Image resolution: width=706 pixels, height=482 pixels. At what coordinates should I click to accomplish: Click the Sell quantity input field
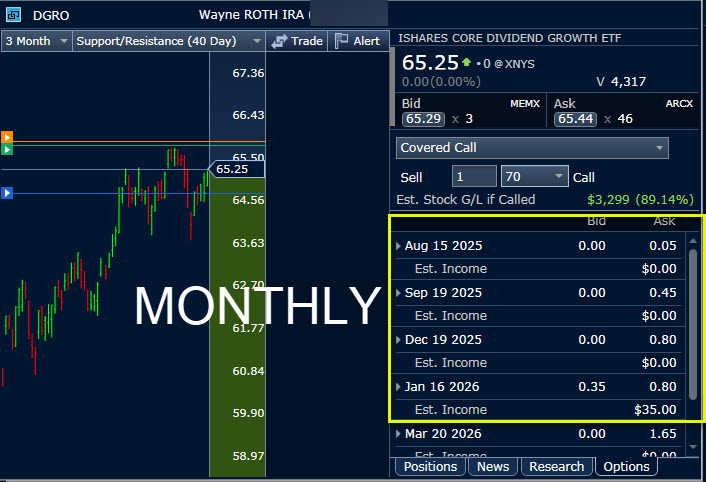coord(473,177)
